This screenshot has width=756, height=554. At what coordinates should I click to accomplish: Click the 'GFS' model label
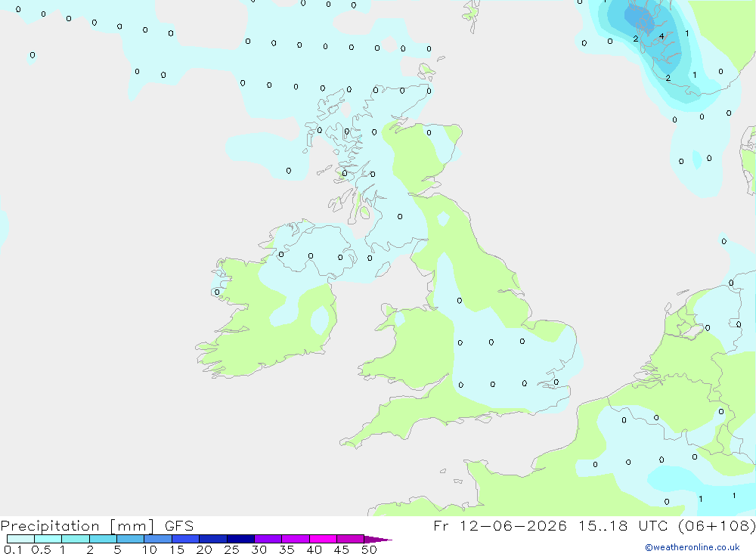tap(179, 526)
